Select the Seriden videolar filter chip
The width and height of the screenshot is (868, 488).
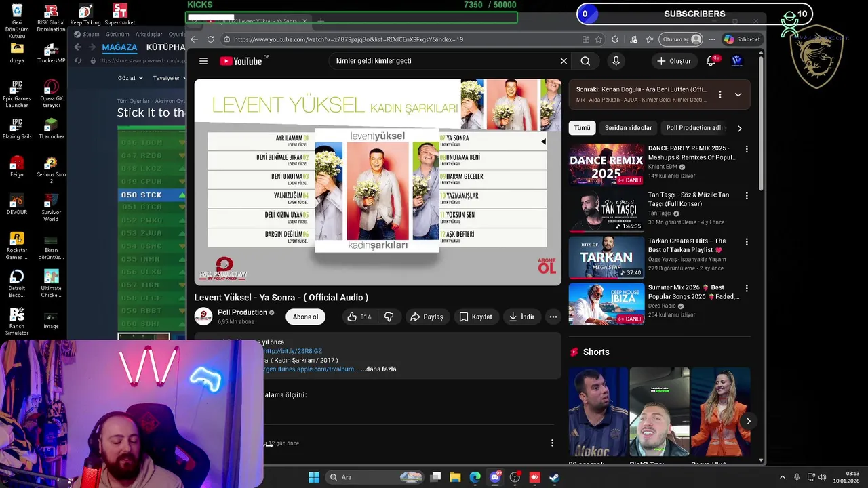point(628,128)
